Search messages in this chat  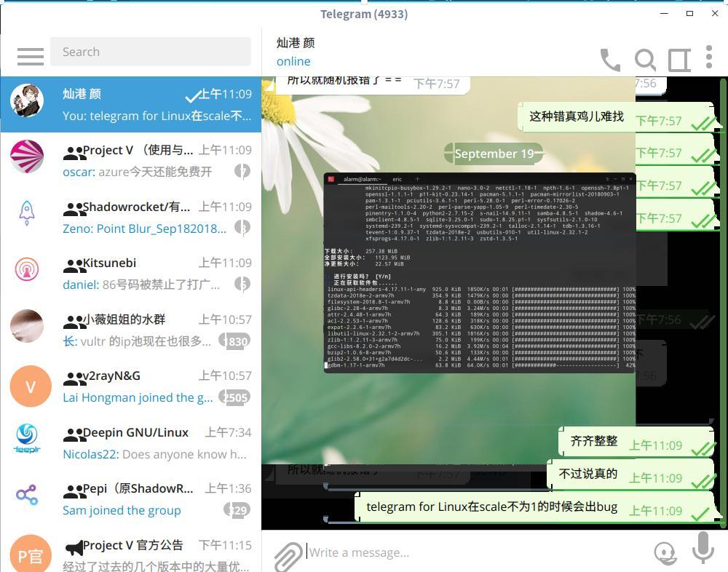[645, 60]
